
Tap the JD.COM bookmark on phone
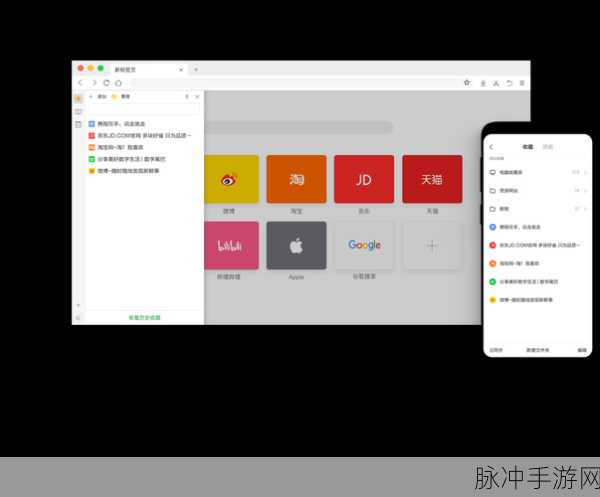pos(538,245)
